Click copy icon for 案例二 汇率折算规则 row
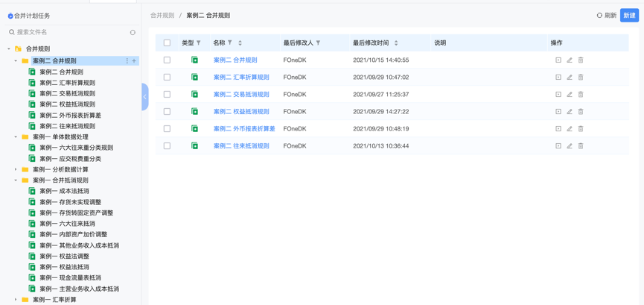Viewport: 644px width, 305px height. (x=558, y=77)
